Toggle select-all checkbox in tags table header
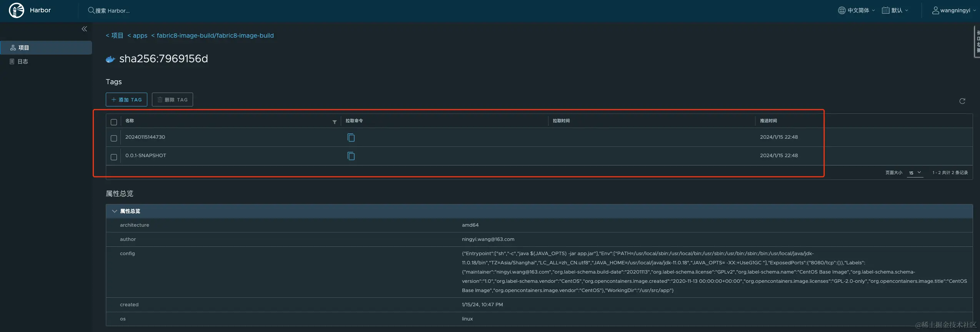Screen dimensions: 980x332 point(114,122)
